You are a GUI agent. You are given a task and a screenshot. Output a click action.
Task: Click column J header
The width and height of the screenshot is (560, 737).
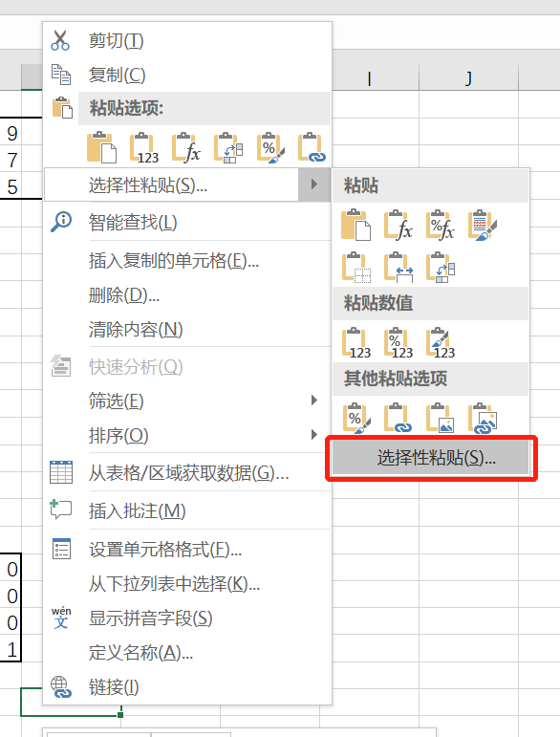(468, 78)
